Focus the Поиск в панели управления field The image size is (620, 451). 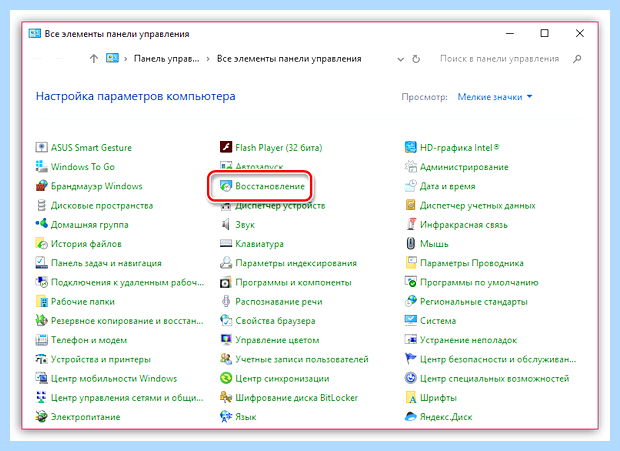(499, 59)
